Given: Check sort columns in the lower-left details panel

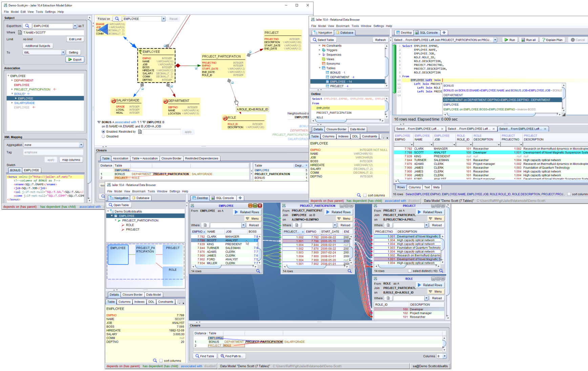Looking at the screenshot, I should coord(161,361).
